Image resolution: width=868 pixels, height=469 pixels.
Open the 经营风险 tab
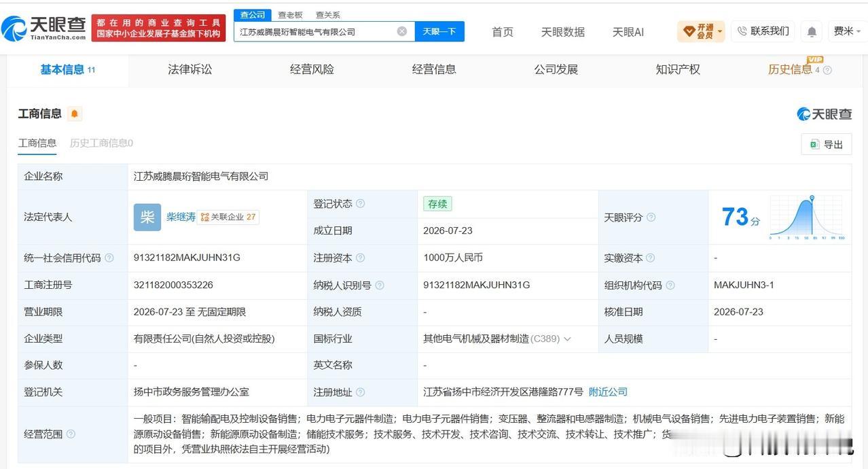312,69
